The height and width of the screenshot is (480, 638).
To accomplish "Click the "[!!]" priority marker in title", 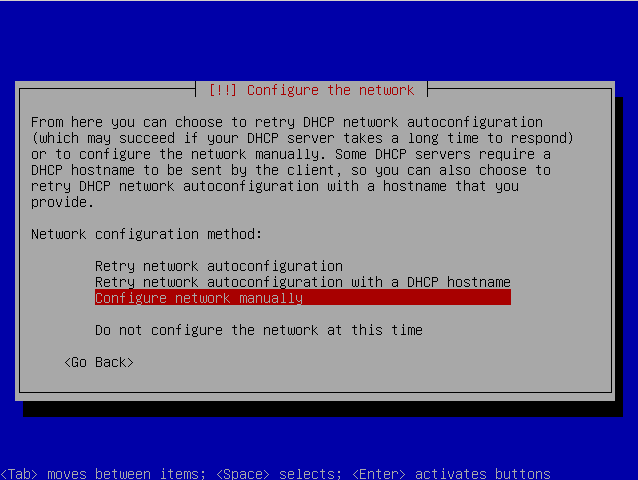I will click(223, 90).
